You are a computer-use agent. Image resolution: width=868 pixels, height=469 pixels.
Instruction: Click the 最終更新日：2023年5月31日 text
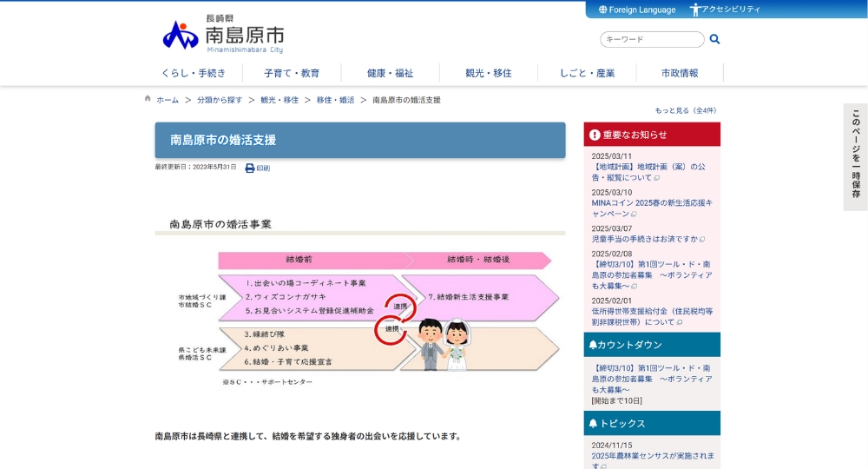(x=195, y=167)
